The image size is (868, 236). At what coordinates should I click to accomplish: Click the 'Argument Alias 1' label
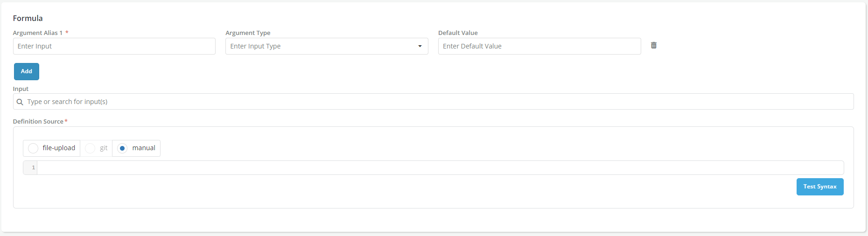pyautogui.click(x=38, y=33)
